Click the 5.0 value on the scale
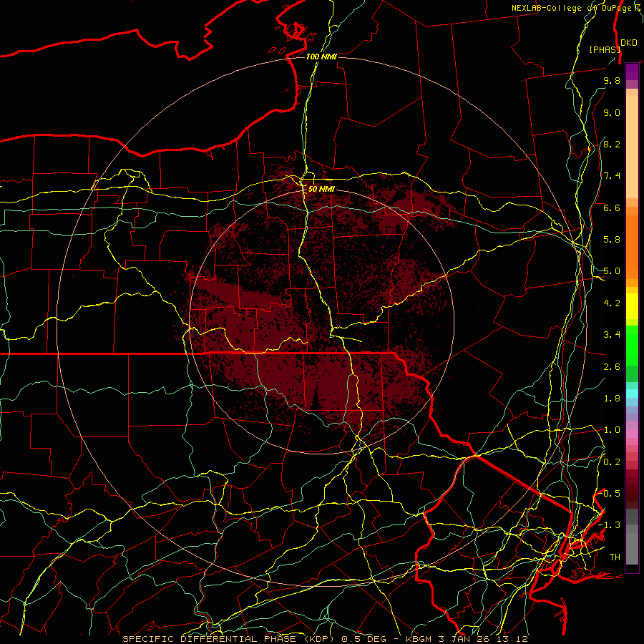 pyautogui.click(x=612, y=271)
